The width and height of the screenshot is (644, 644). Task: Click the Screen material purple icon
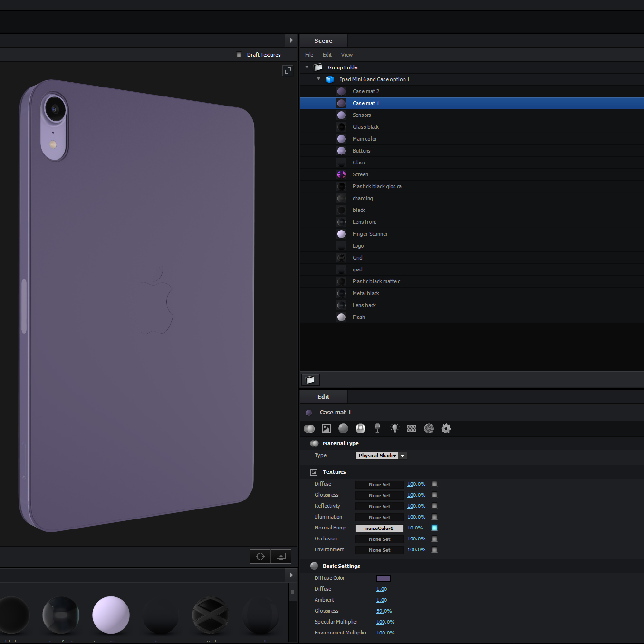[x=341, y=174]
